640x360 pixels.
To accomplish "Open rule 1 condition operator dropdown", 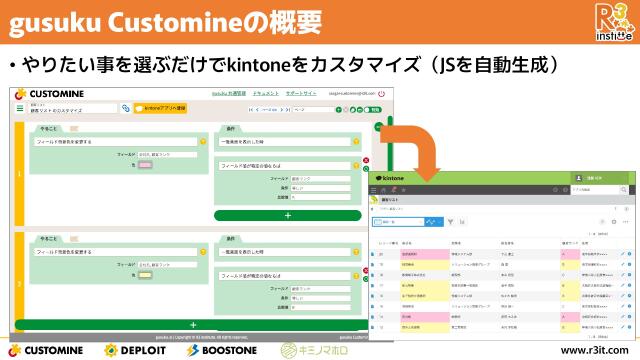I will point(320,188).
